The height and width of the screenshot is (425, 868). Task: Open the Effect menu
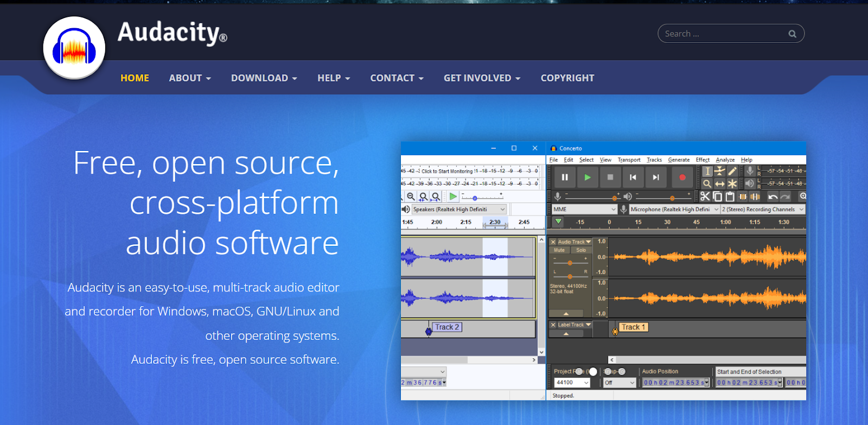point(703,160)
